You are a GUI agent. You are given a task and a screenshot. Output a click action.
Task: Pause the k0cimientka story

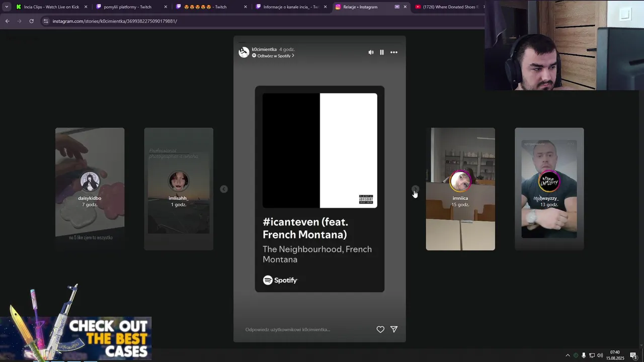pyautogui.click(x=382, y=52)
